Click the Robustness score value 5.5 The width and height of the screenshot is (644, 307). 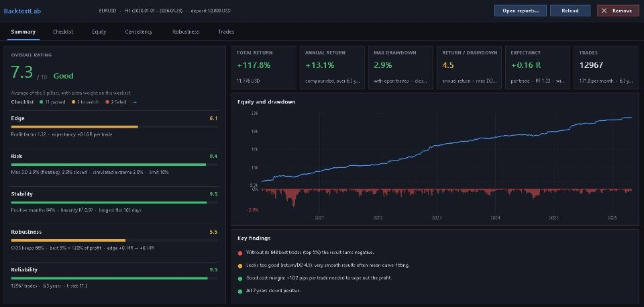coord(213,232)
